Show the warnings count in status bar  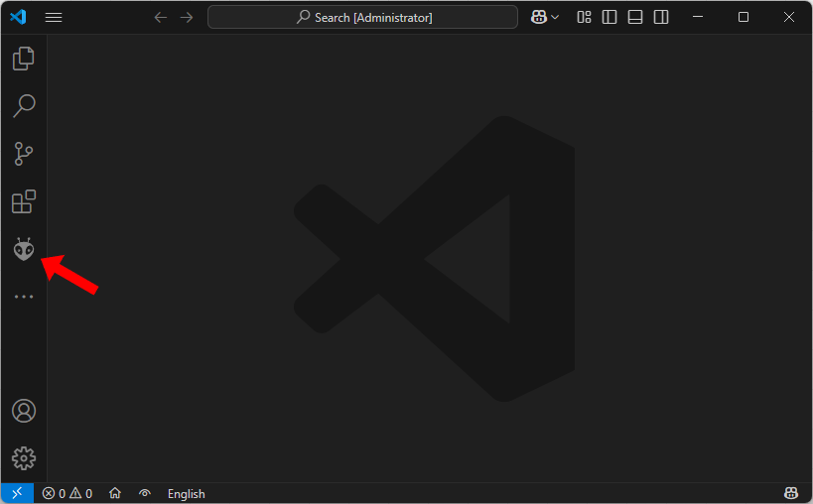pos(80,494)
